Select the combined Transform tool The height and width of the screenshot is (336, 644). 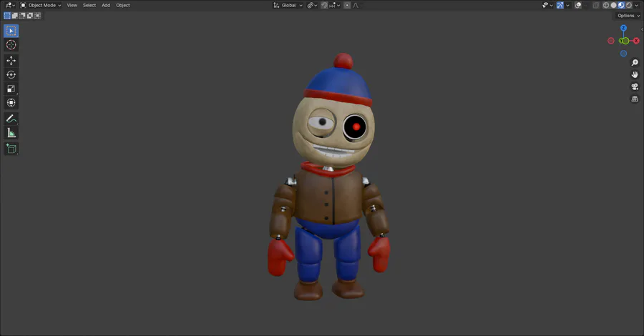pyautogui.click(x=11, y=102)
